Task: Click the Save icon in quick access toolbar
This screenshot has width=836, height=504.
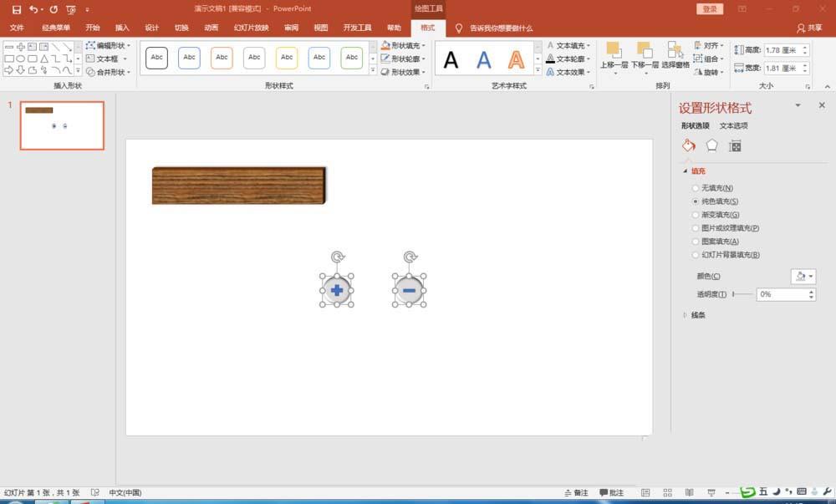Action: (x=16, y=9)
